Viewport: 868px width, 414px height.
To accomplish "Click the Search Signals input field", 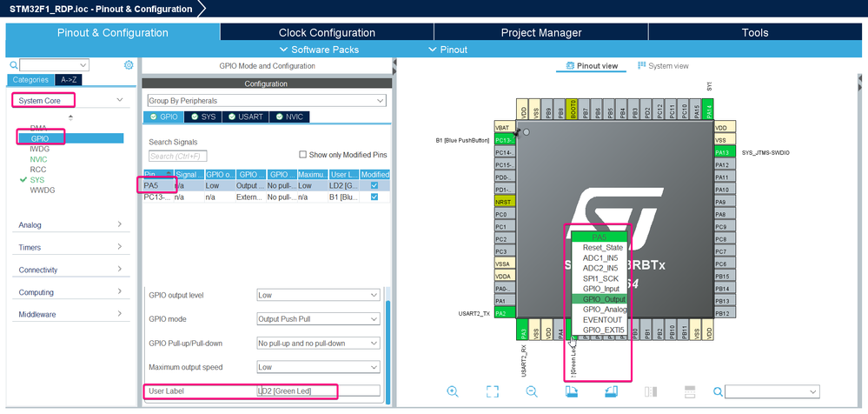I will [178, 157].
